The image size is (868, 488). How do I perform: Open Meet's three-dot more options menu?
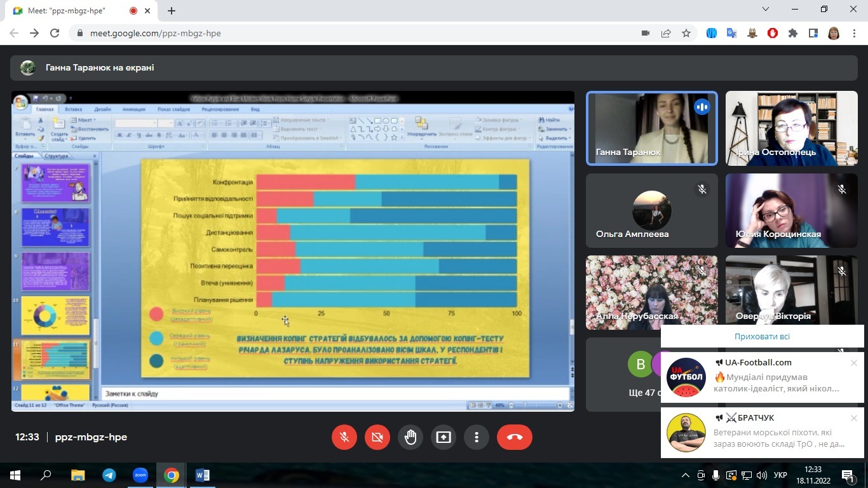coord(476,437)
